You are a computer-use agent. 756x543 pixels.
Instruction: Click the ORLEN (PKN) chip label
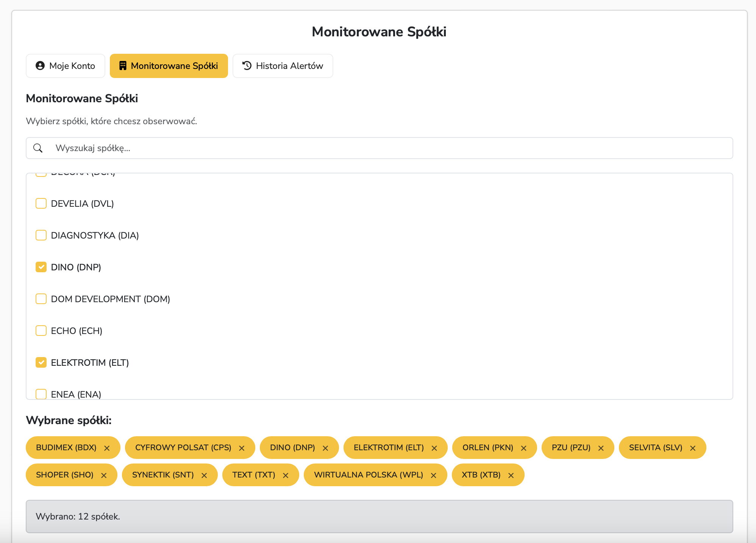point(488,448)
